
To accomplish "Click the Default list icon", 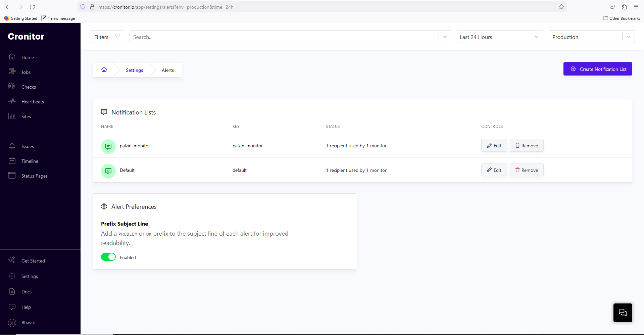I will (108, 171).
